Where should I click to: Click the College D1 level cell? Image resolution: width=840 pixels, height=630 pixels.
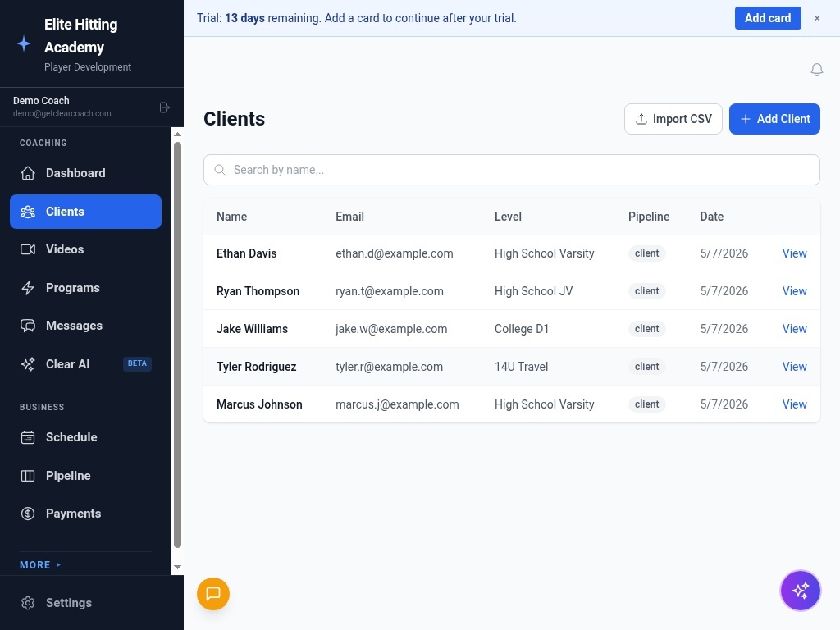click(x=521, y=329)
